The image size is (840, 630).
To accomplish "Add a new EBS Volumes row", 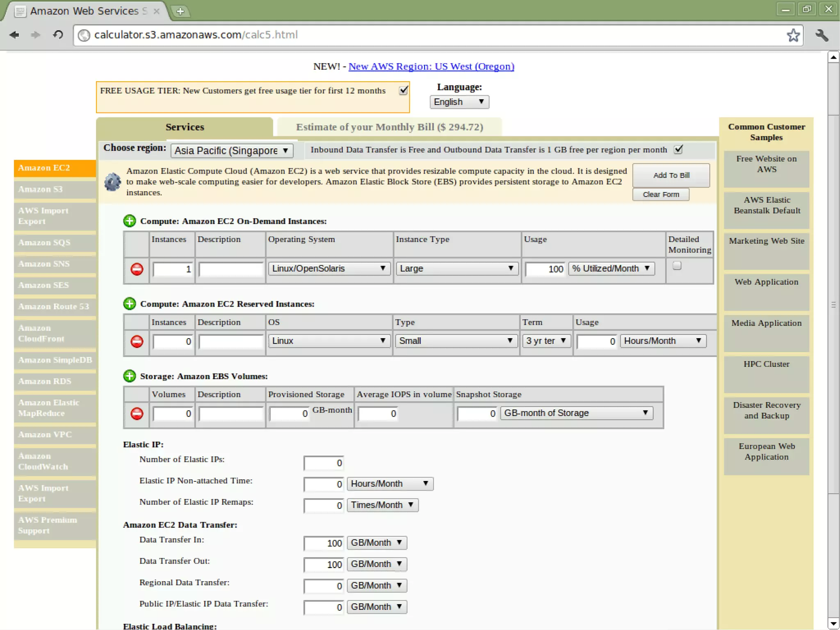I will pyautogui.click(x=129, y=376).
